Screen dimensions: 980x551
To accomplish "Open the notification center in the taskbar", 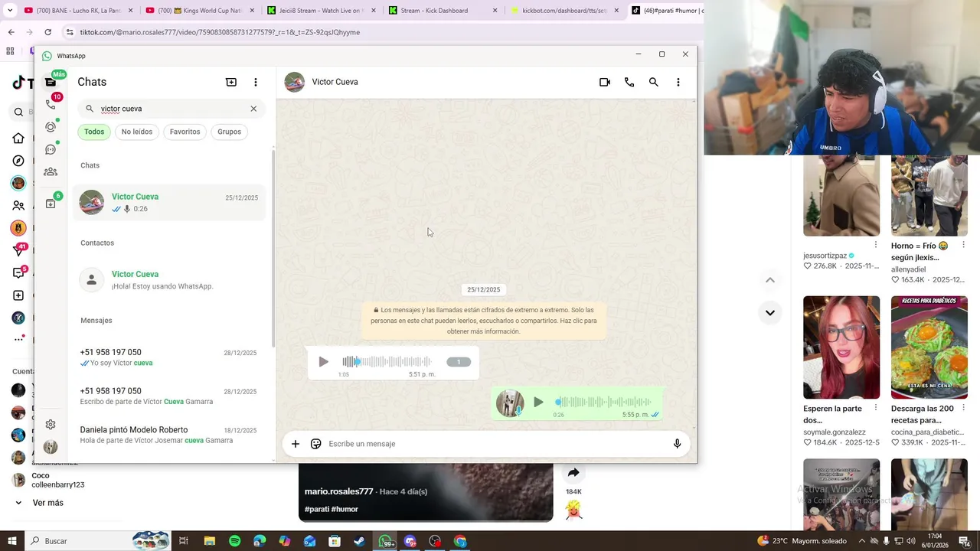I will [965, 541].
